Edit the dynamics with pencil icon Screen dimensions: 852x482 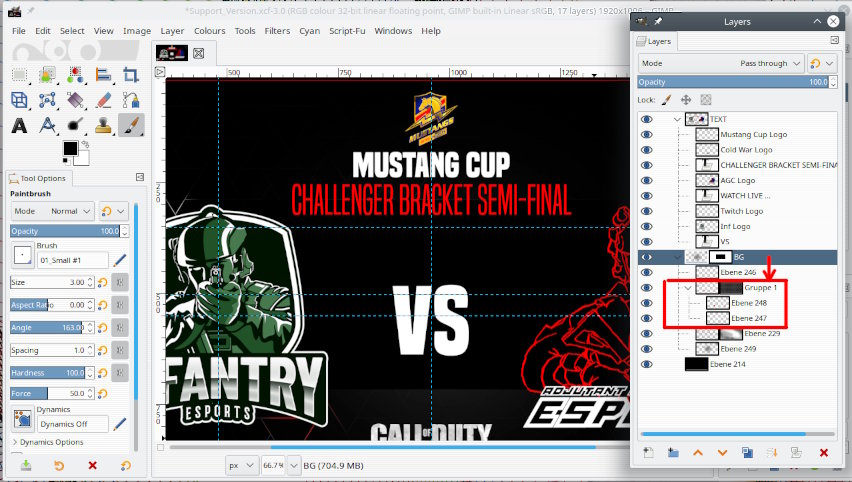point(120,424)
